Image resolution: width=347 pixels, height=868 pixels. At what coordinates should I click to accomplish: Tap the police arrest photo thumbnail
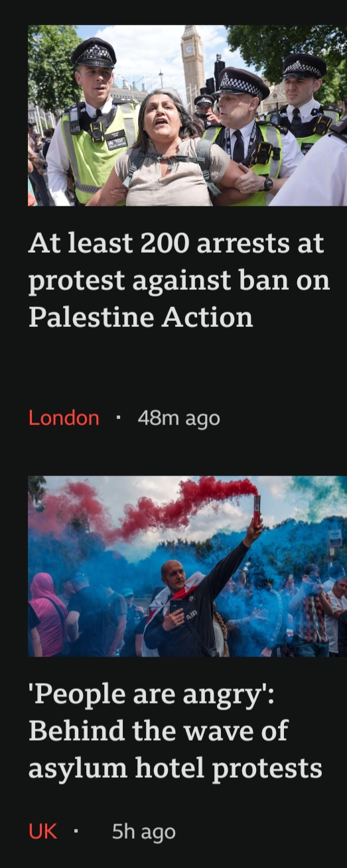click(187, 115)
